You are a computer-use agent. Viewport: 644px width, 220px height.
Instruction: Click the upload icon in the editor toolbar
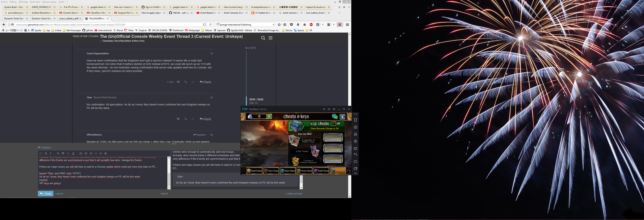[x=73, y=153]
